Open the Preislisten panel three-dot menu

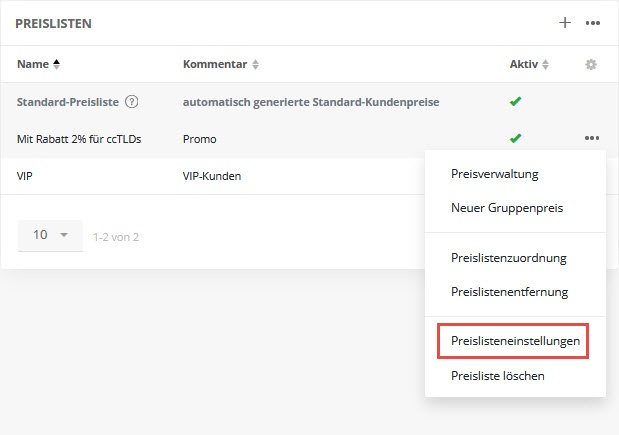coord(593,23)
